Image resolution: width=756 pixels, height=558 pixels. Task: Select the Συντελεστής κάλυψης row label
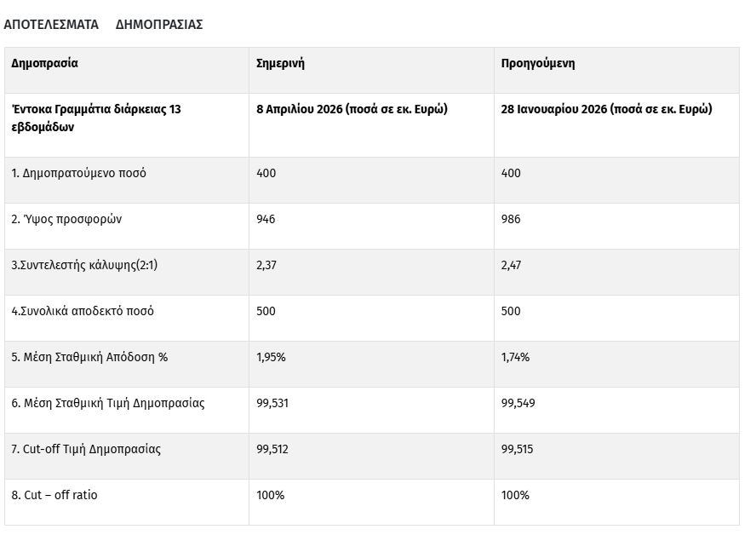(84, 266)
